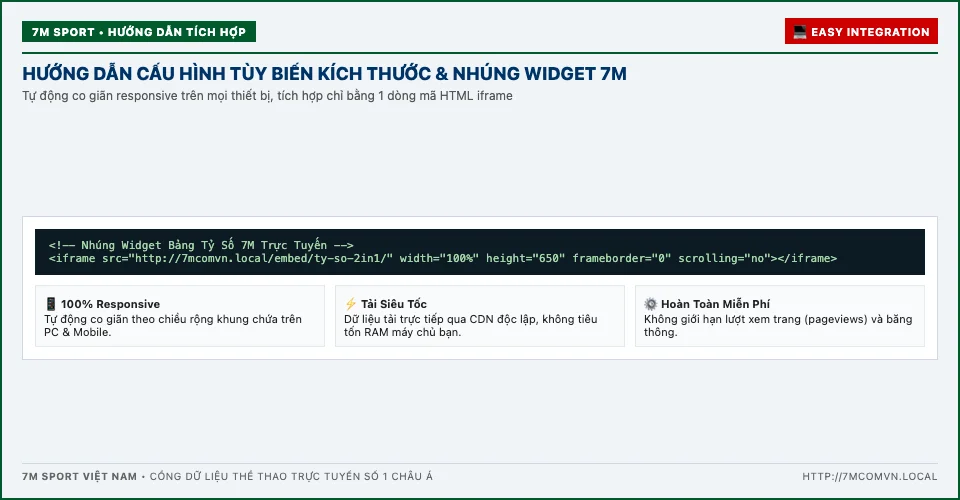Click the lightning bolt icon beside Tải Siêu Tốc
Image resolution: width=960 pixels, height=500 pixels.
[x=350, y=304]
